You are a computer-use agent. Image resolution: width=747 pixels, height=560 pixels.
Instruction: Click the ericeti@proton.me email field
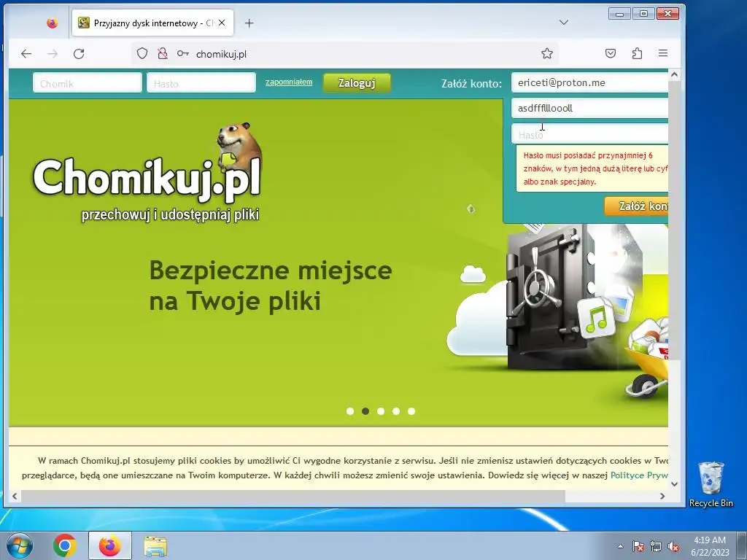[589, 82]
